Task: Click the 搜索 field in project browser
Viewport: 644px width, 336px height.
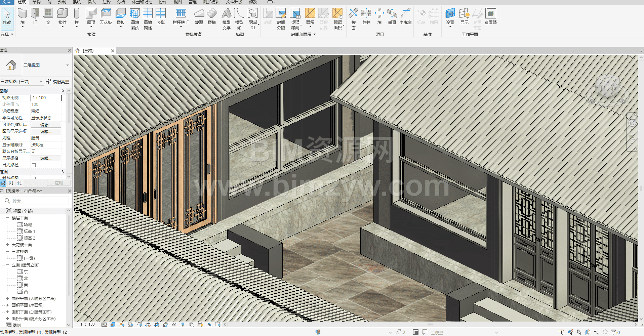Action: pos(37,201)
